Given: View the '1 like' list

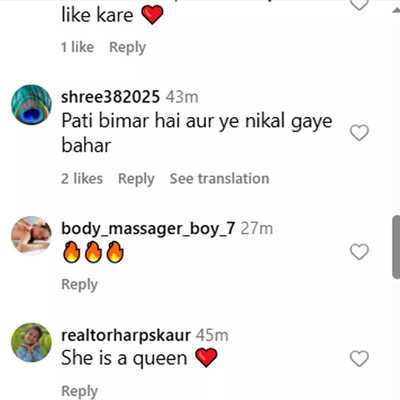Looking at the screenshot, I should 77,47.
